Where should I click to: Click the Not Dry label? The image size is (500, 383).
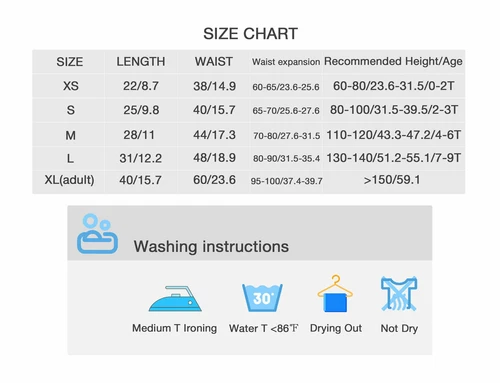399,329
